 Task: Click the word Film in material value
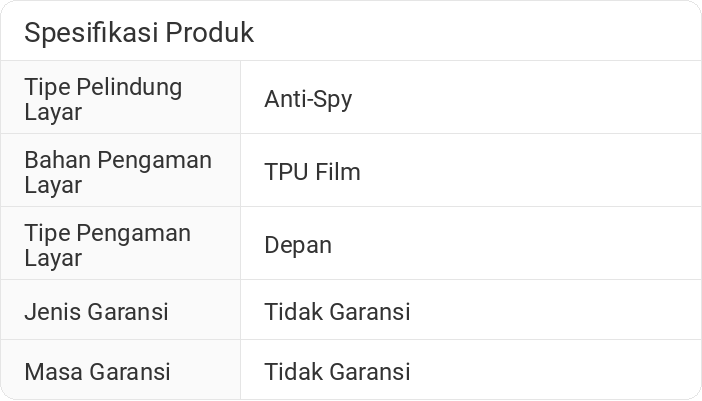(337, 172)
